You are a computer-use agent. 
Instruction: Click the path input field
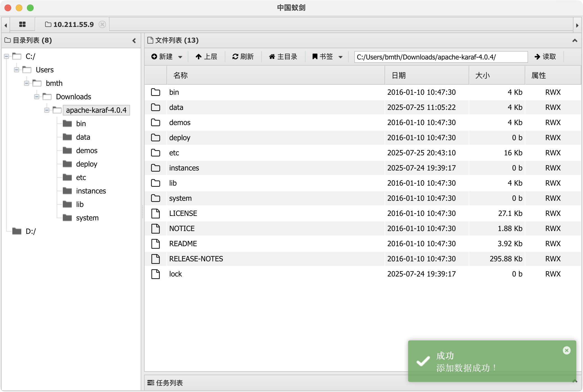[x=441, y=57]
